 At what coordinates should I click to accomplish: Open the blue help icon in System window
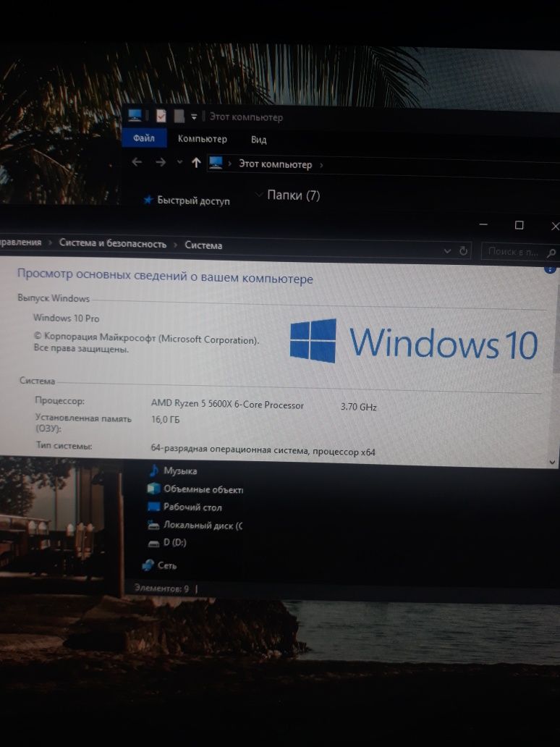(x=550, y=269)
